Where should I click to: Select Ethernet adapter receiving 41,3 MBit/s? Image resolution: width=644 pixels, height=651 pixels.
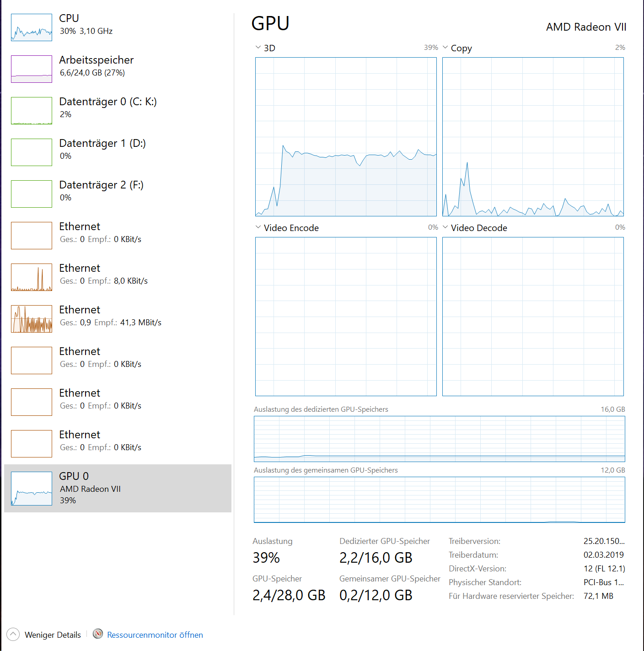click(118, 319)
